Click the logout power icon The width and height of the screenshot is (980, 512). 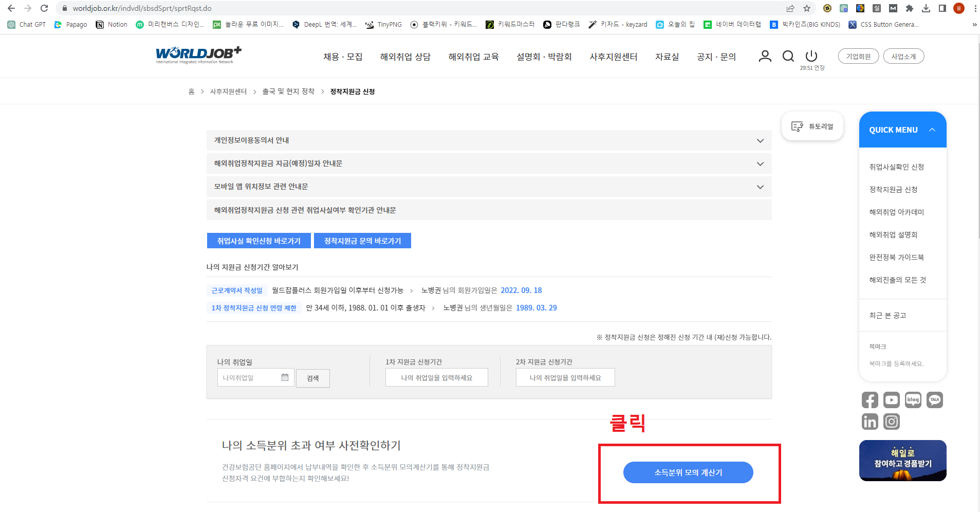click(x=811, y=57)
